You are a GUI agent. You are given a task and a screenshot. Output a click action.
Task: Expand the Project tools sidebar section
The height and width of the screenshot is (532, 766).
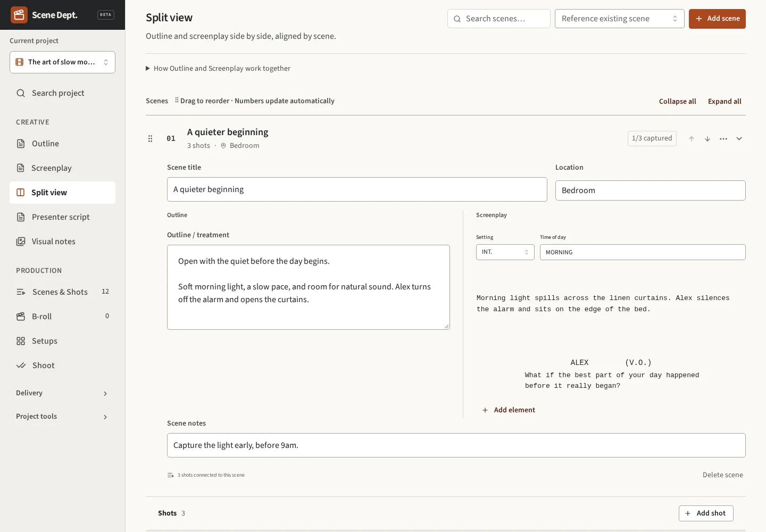click(62, 417)
